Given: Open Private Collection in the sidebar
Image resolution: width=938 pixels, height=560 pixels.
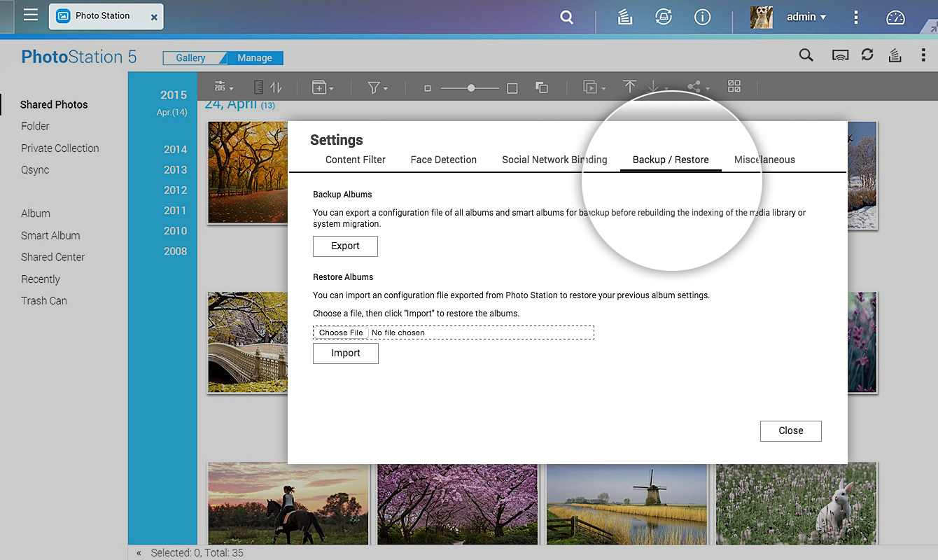Looking at the screenshot, I should coord(60,148).
